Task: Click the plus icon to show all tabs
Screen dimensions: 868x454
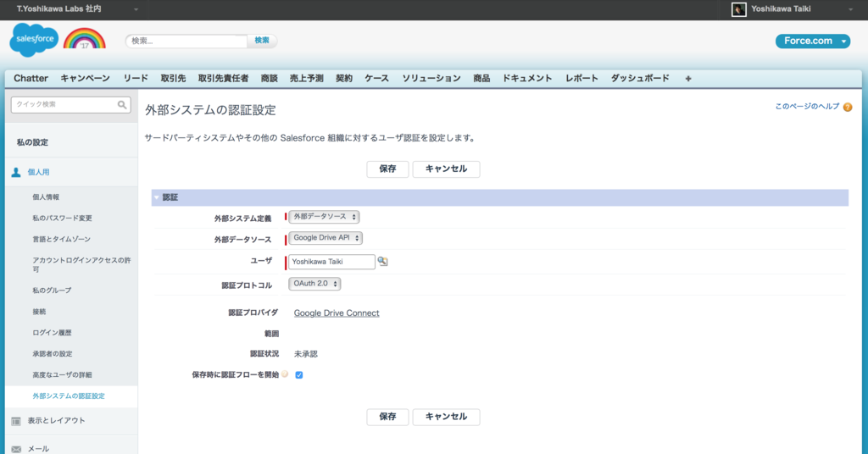Action: (688, 79)
